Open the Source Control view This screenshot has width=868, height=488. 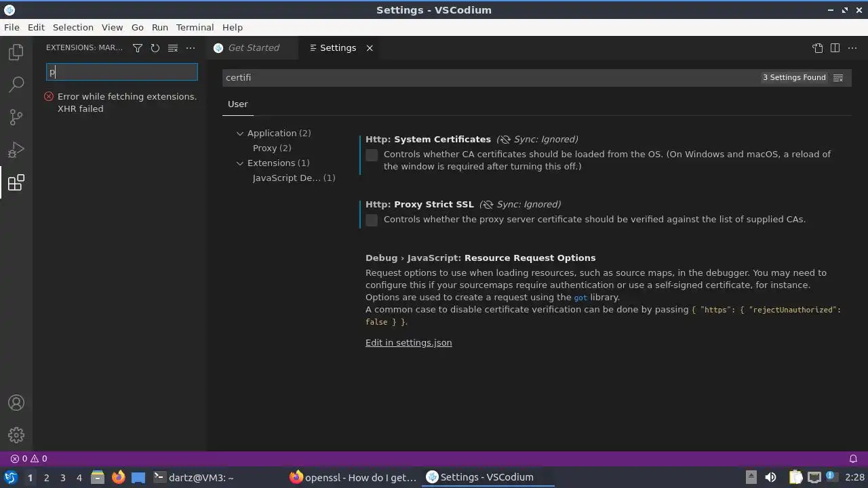point(16,117)
